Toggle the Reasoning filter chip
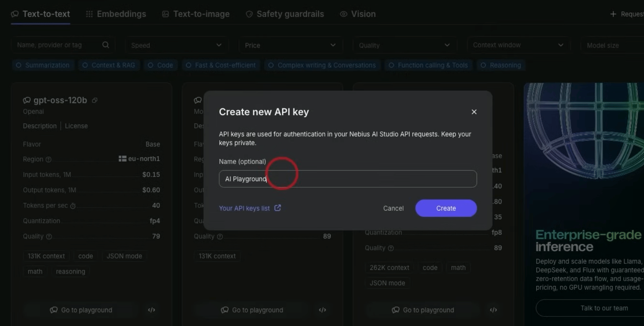 [x=501, y=65]
